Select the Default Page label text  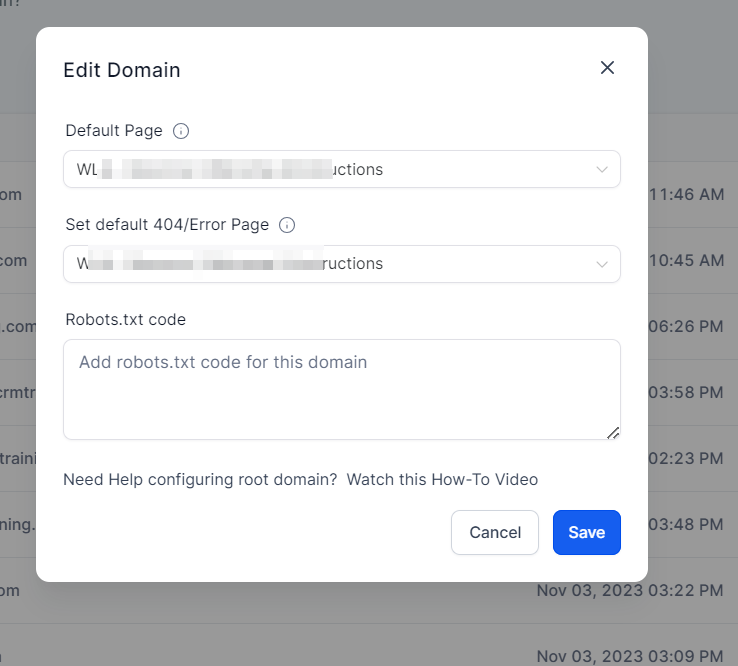(114, 130)
